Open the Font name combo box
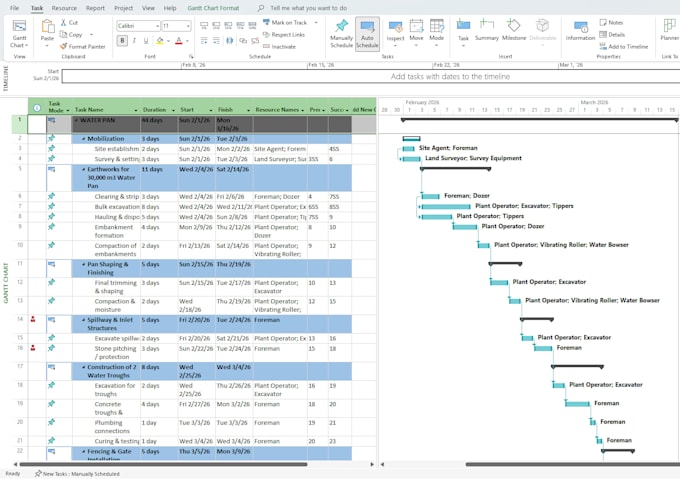This screenshot has width=680, height=479. pos(138,26)
